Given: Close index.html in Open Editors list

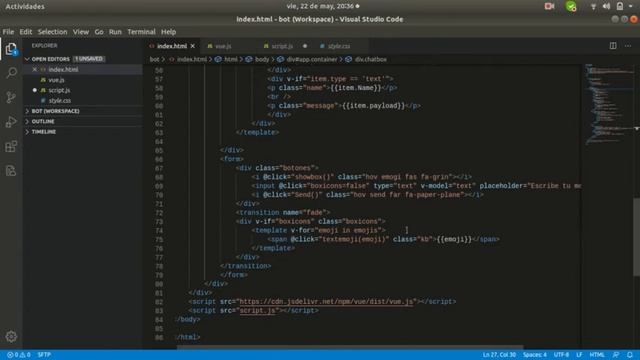Looking at the screenshot, I should tap(35, 69).
